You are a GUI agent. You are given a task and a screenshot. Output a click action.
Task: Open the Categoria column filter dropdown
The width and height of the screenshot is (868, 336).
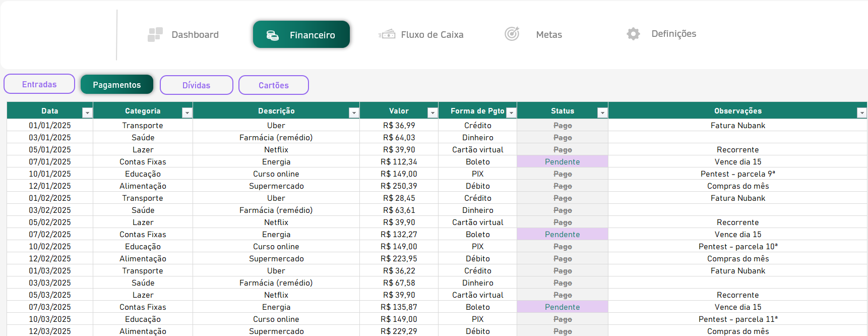tap(187, 113)
